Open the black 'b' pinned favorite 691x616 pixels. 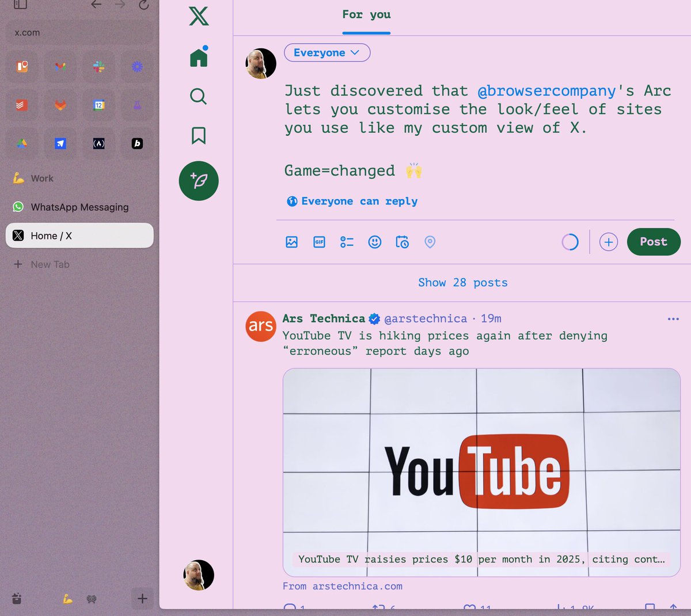pyautogui.click(x=137, y=143)
